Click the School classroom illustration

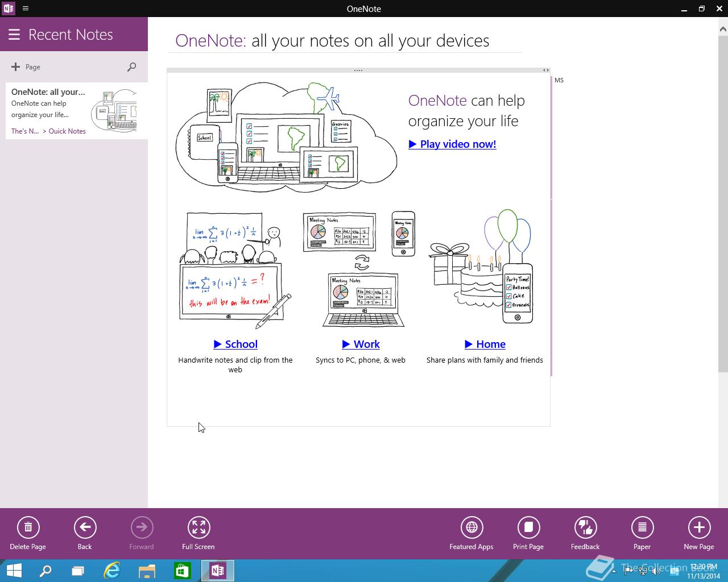point(235,271)
